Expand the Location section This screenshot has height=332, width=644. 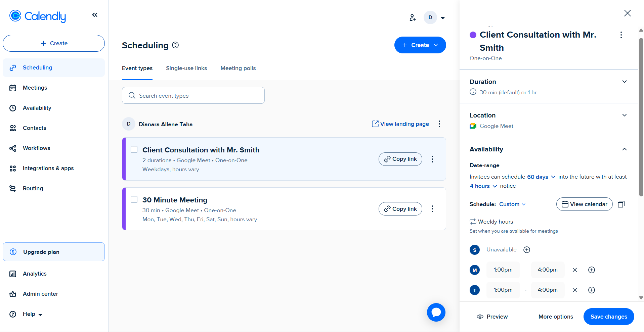point(624,115)
